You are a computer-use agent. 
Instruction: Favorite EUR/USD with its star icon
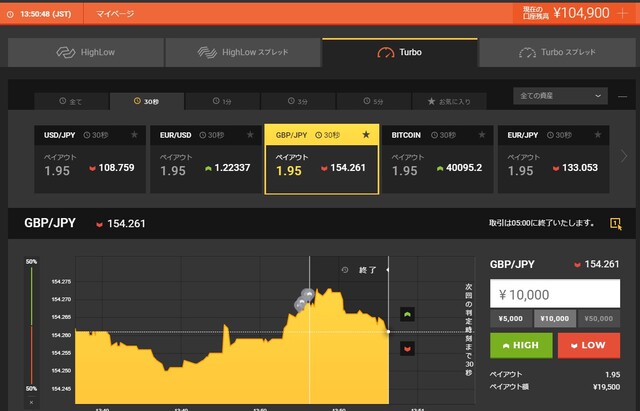click(250, 135)
